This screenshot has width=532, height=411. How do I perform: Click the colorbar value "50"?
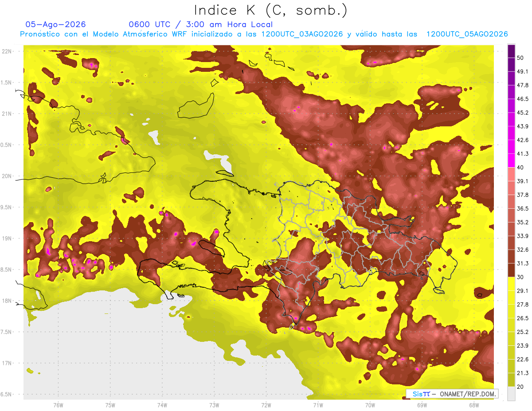pos(521,58)
